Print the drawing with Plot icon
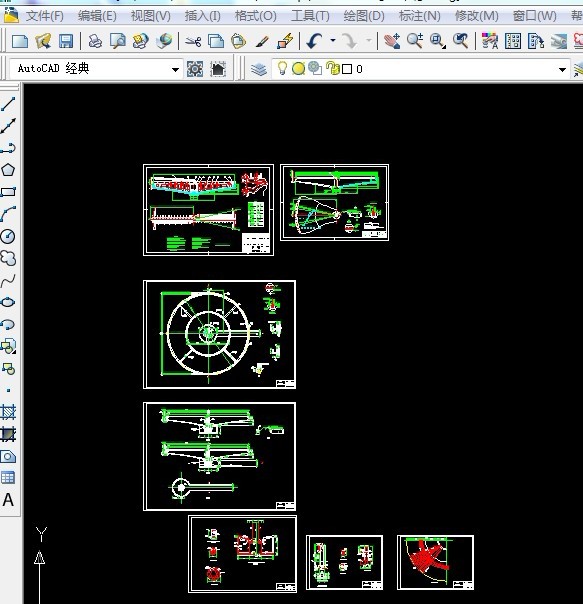583x604 pixels. tap(95, 41)
